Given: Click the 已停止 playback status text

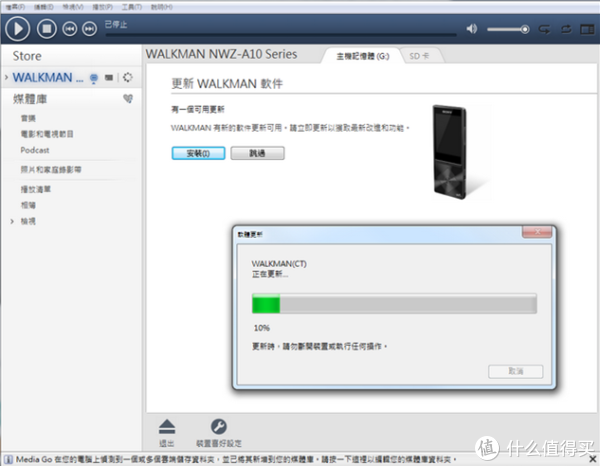Looking at the screenshot, I should [116, 24].
